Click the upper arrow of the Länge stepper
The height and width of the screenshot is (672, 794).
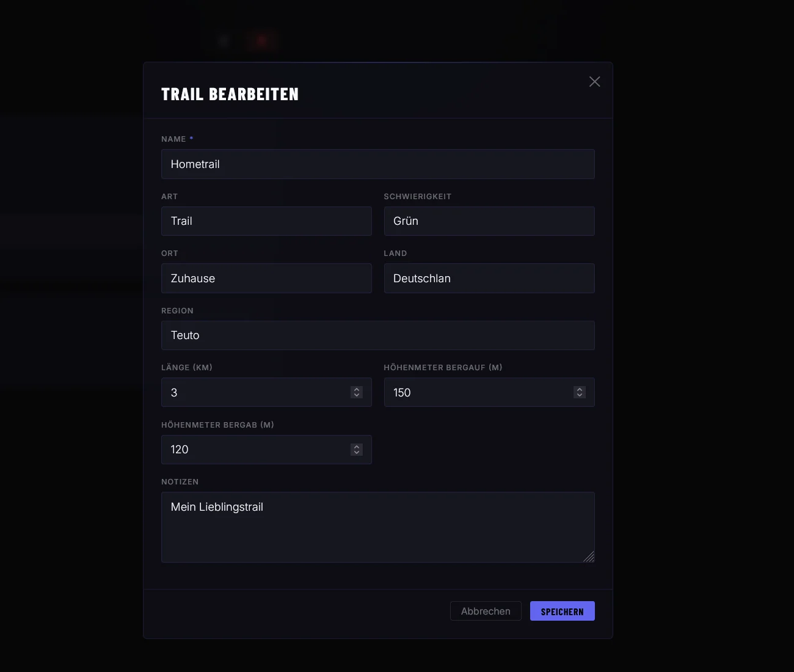(356, 389)
